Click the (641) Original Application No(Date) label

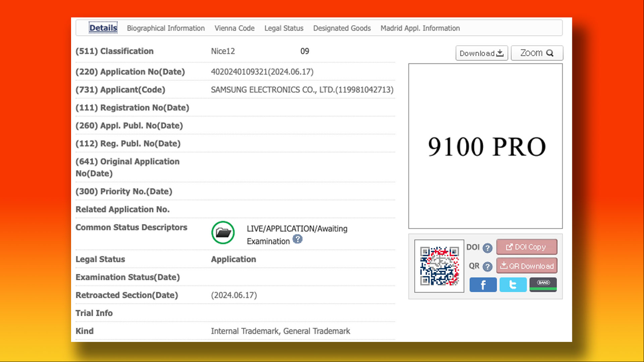[x=127, y=167]
